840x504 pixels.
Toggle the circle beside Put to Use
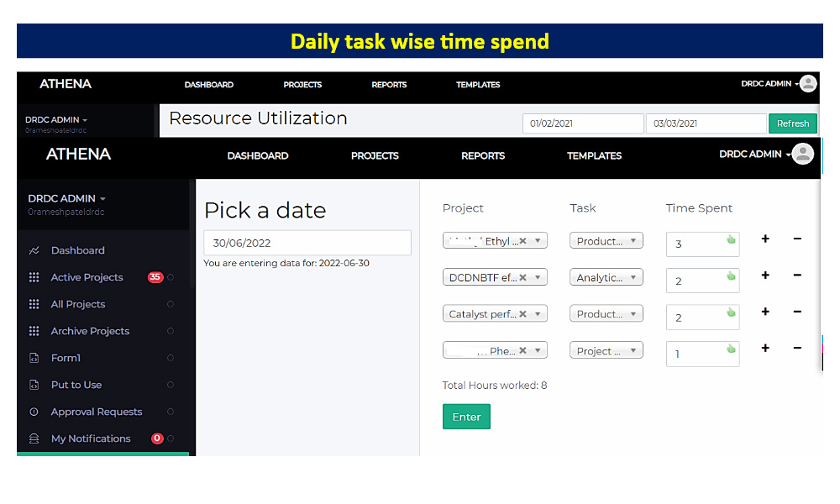pos(171,385)
